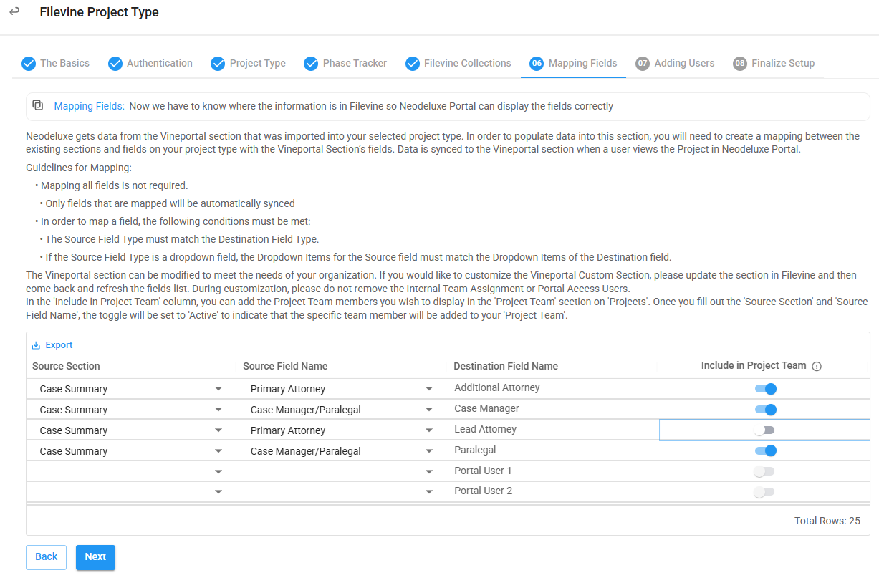Open the Finalize Setup step tab
Image resolution: width=879 pixels, height=588 pixels.
[x=774, y=64]
